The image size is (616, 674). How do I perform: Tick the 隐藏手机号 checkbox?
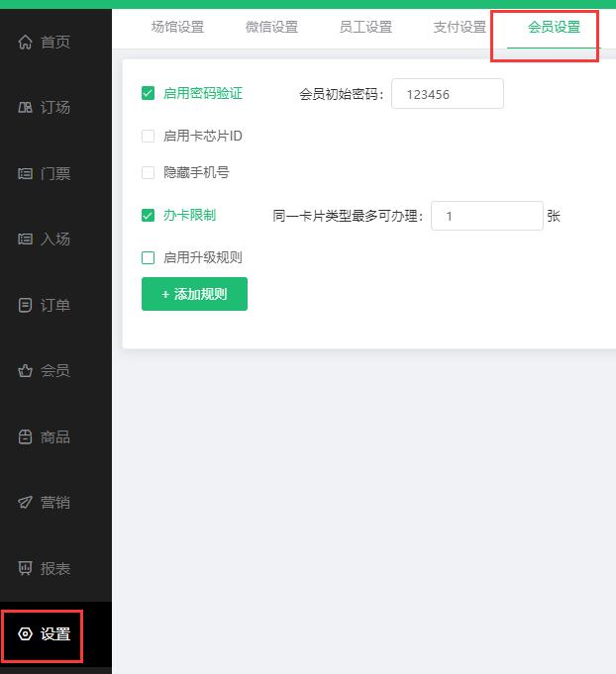[148, 172]
